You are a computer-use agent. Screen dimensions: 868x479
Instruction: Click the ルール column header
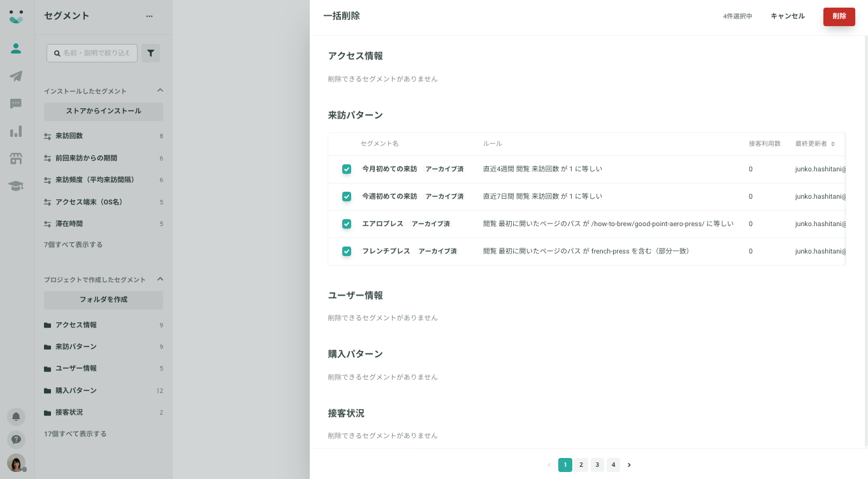tap(493, 144)
